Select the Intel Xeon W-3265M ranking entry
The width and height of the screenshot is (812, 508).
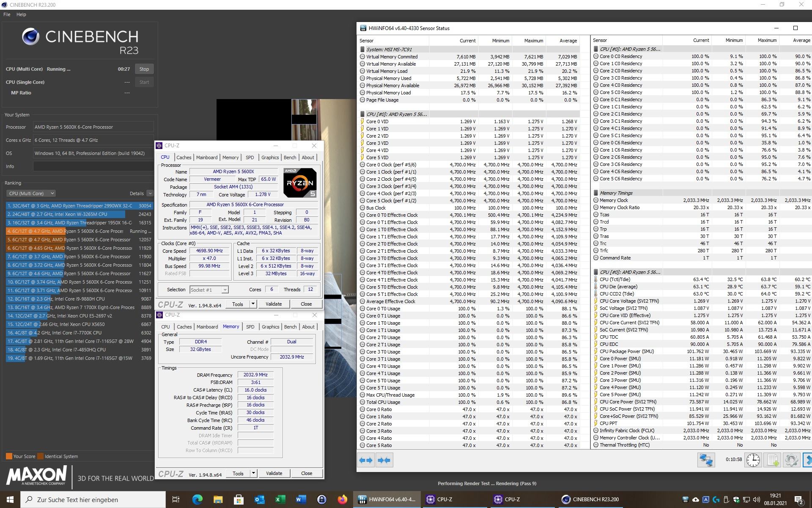point(79,214)
